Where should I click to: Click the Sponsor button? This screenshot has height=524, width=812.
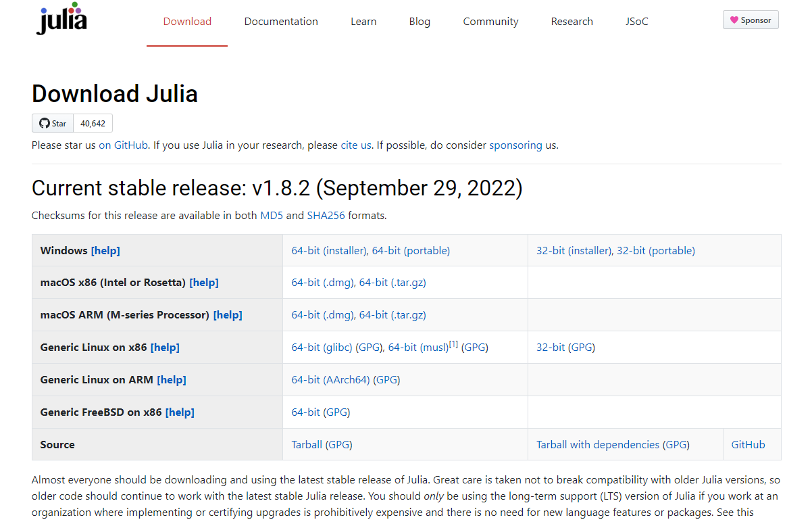tap(751, 20)
